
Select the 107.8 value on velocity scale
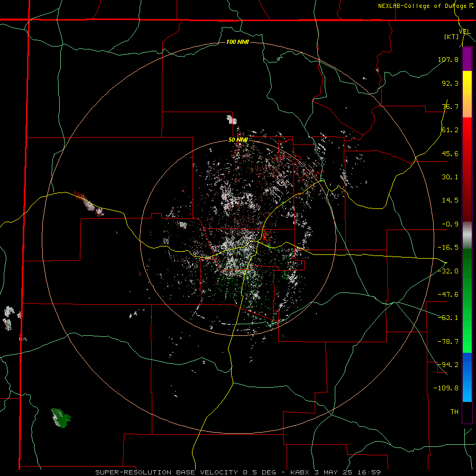click(448, 59)
